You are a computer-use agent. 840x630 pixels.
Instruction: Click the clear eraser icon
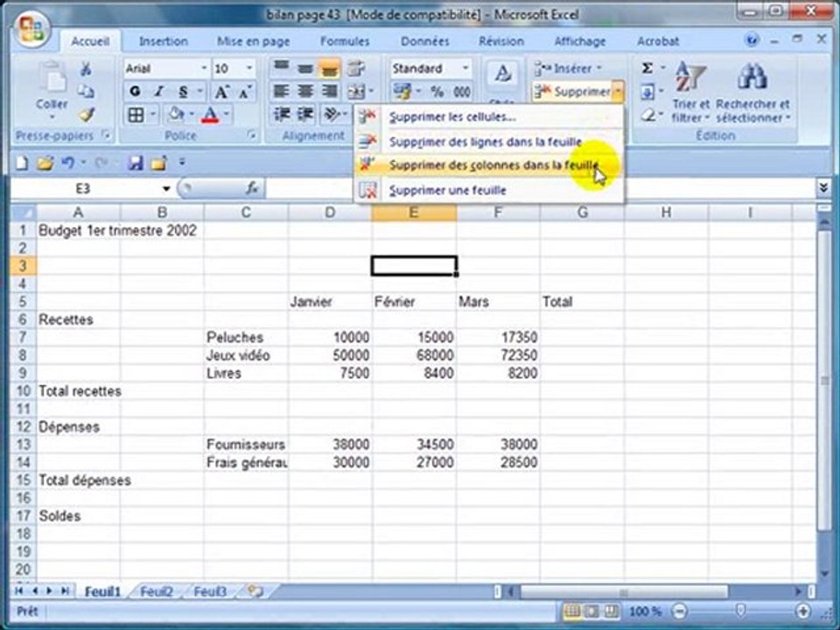(x=648, y=115)
